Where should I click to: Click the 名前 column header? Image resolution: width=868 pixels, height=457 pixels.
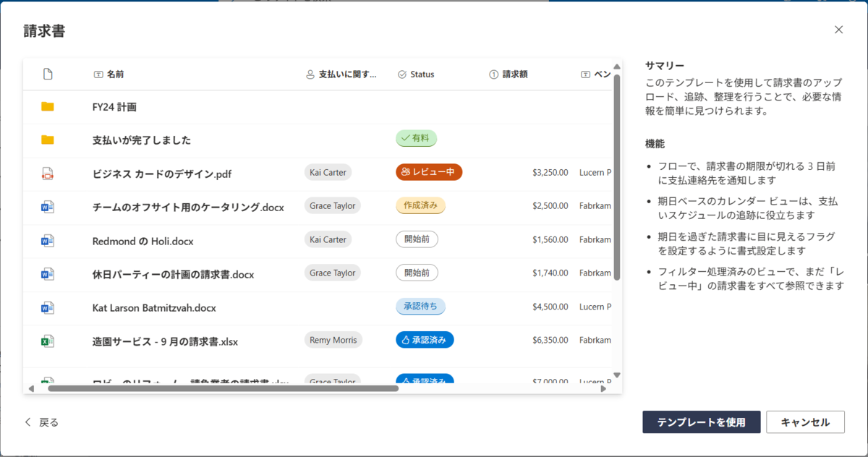(109, 74)
